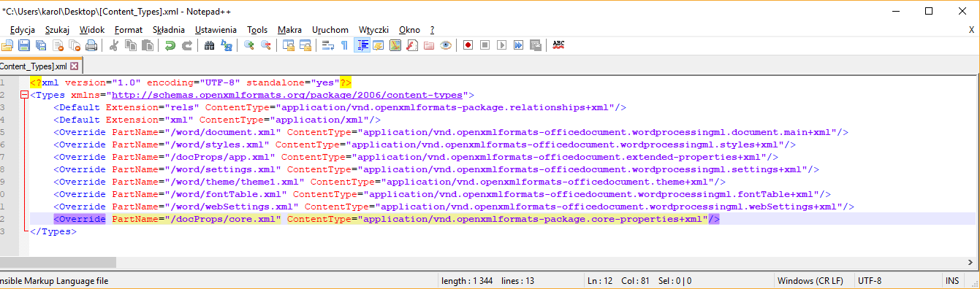Click the Close document toolbar icon
The height and width of the screenshot is (289, 980).
coord(58,45)
